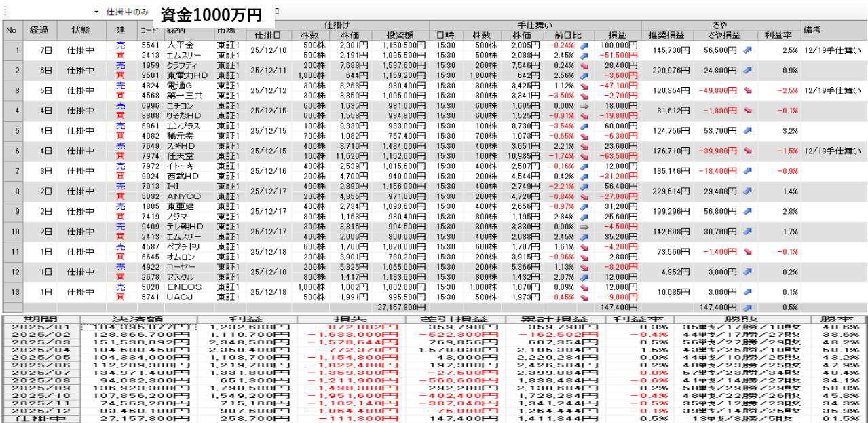The image size is (868, 423).
Task: Click row 8 blue up-arrow さや損益 icon
Action: click(x=748, y=191)
